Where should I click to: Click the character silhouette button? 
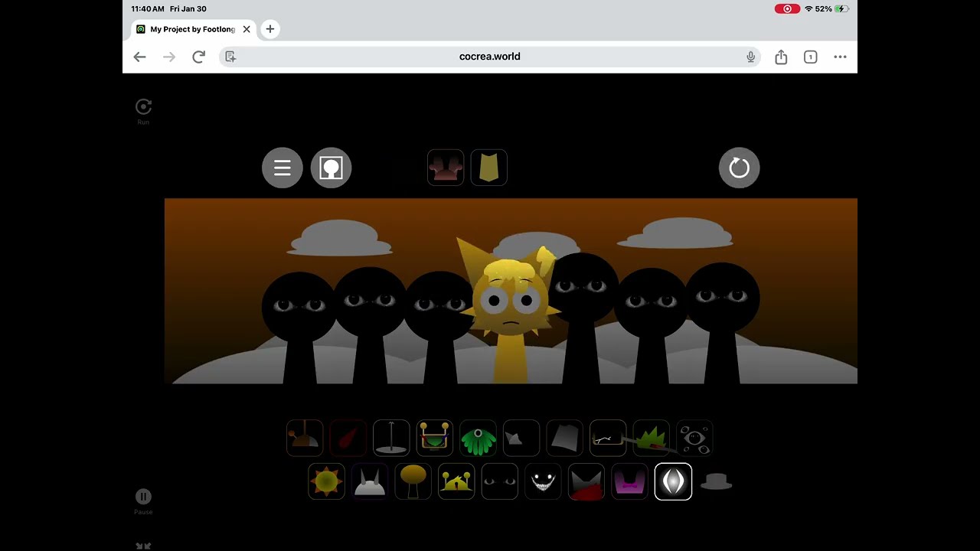click(x=331, y=168)
